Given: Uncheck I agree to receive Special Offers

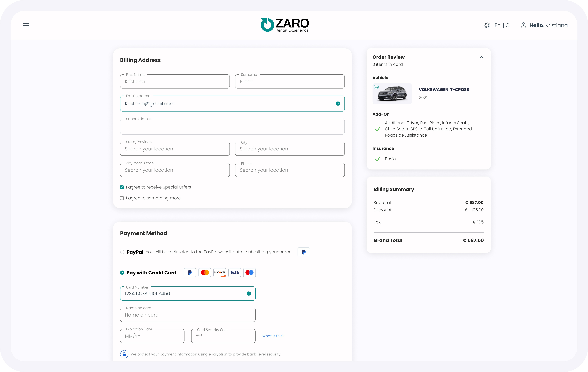Looking at the screenshot, I should pyautogui.click(x=122, y=187).
